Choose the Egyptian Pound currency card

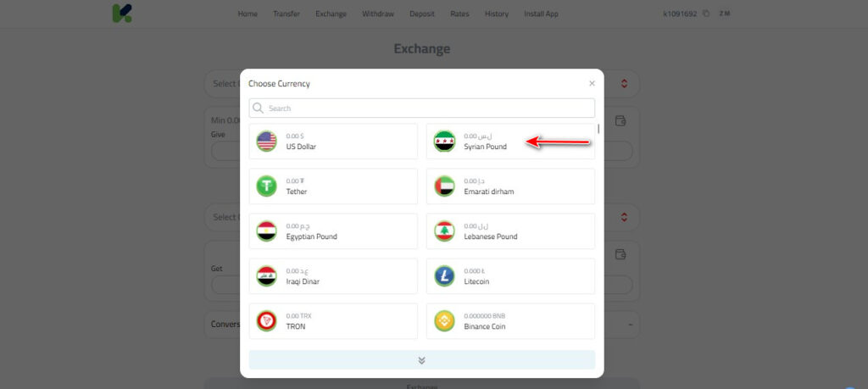[333, 231]
